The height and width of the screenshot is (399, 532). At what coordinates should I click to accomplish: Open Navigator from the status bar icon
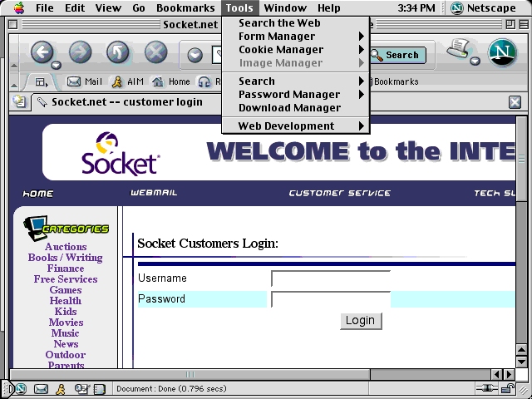tap(20, 389)
